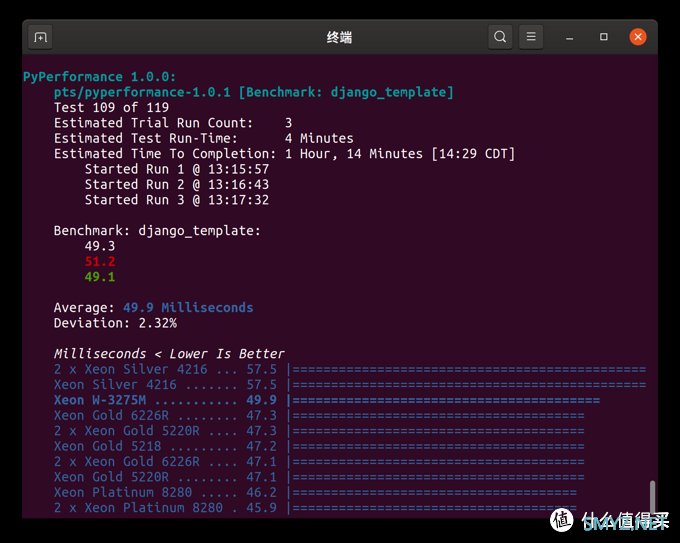Maximize the terminal window

click(x=603, y=37)
